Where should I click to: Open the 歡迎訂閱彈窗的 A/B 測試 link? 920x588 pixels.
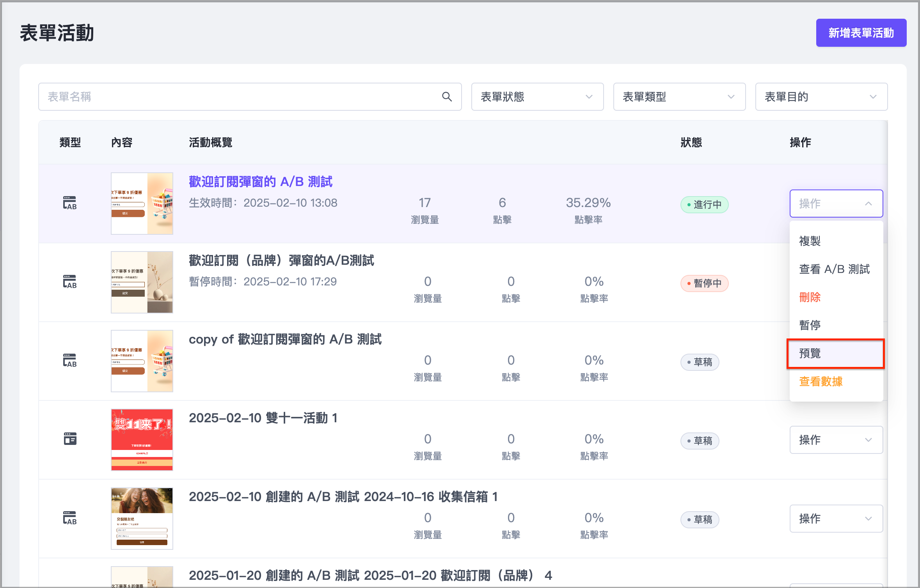pyautogui.click(x=261, y=182)
